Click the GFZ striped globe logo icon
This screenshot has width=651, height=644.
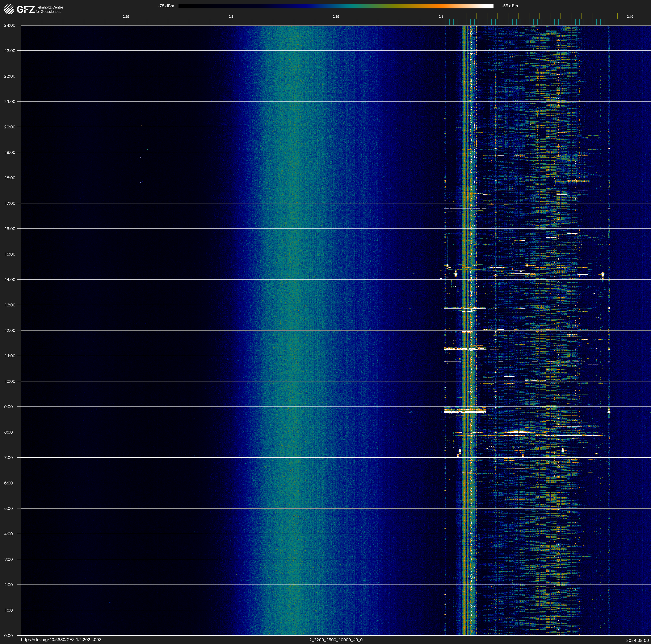pos(9,9)
